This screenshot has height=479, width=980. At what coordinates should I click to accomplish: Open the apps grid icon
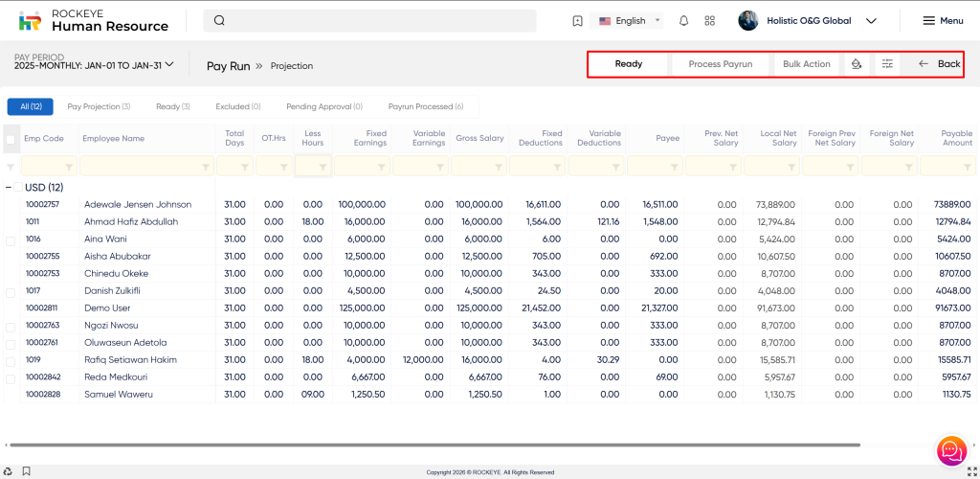pos(709,20)
